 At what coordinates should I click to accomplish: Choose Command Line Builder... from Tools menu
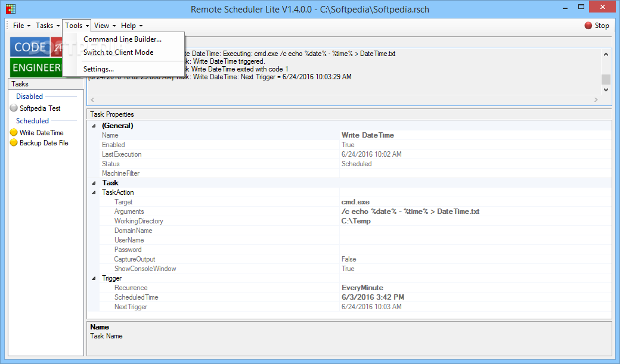pyautogui.click(x=123, y=39)
